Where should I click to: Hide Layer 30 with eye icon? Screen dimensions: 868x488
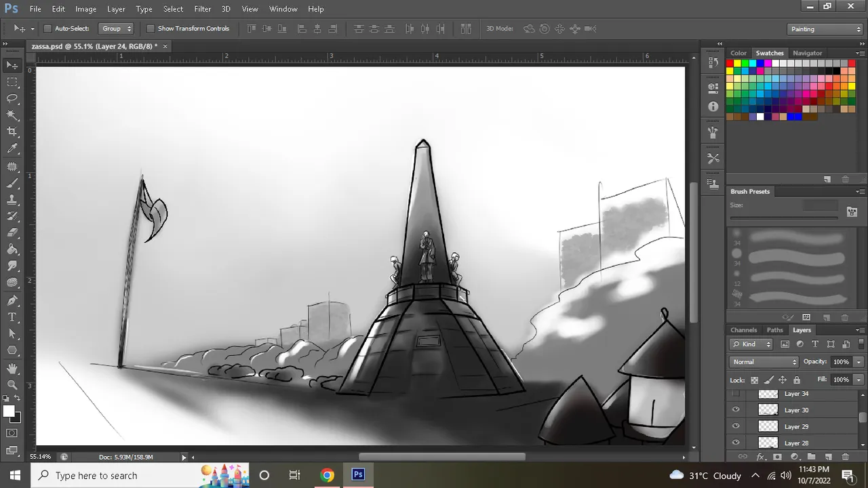click(736, 410)
